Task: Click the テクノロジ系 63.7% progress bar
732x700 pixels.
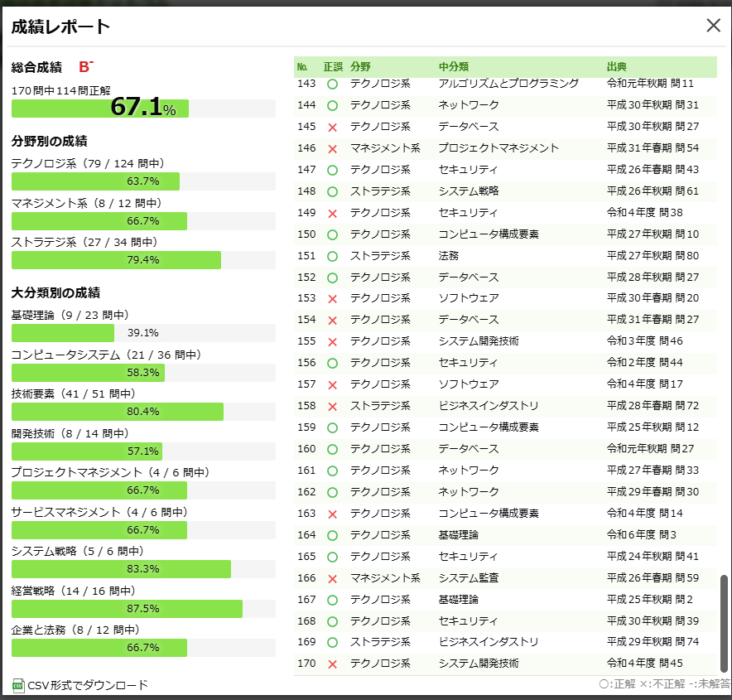Action: tap(143, 181)
